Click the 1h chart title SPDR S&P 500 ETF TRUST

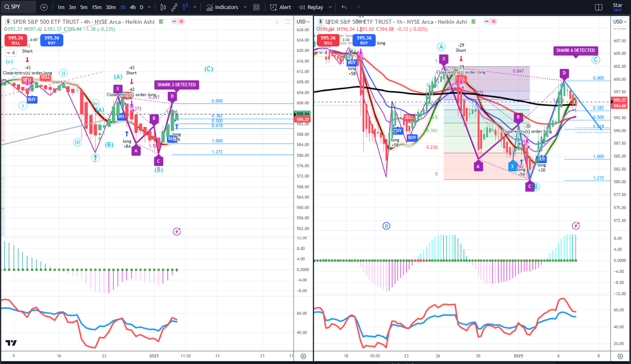358,22
